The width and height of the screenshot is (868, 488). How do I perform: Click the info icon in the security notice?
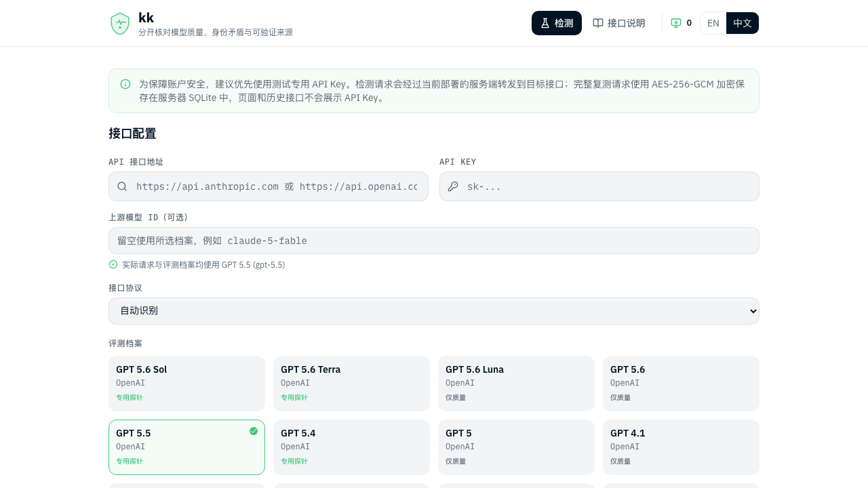[x=125, y=84]
